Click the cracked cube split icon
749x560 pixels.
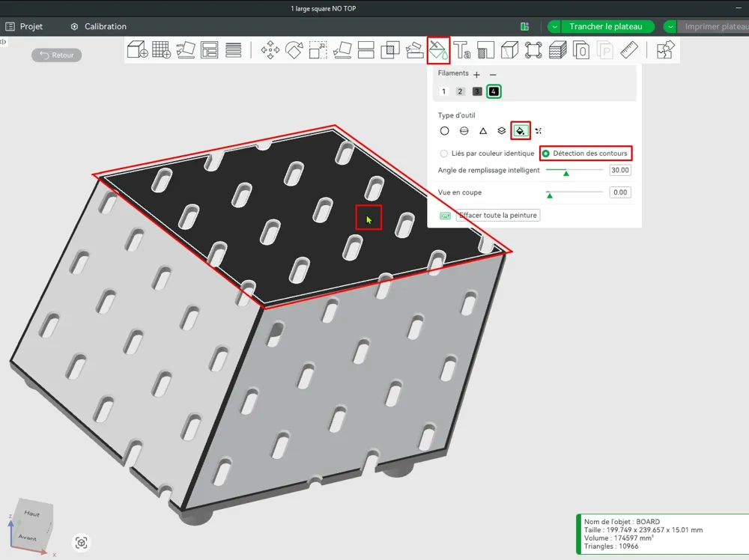(x=509, y=49)
